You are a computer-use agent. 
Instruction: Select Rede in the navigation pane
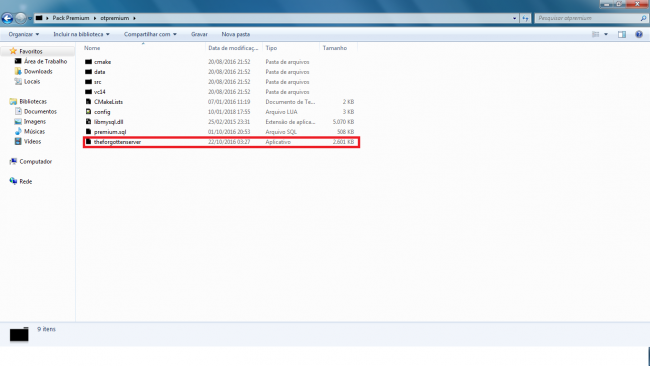pos(26,182)
